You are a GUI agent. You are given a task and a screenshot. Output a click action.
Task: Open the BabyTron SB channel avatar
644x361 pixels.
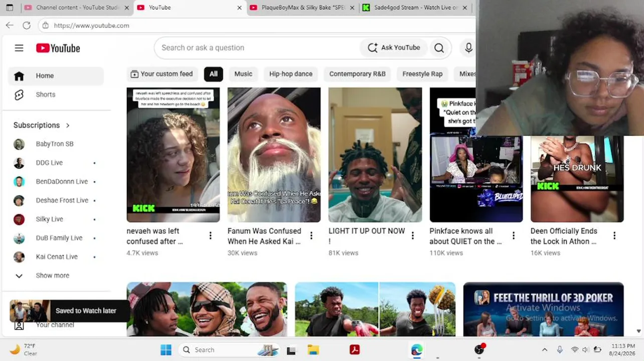(x=19, y=144)
